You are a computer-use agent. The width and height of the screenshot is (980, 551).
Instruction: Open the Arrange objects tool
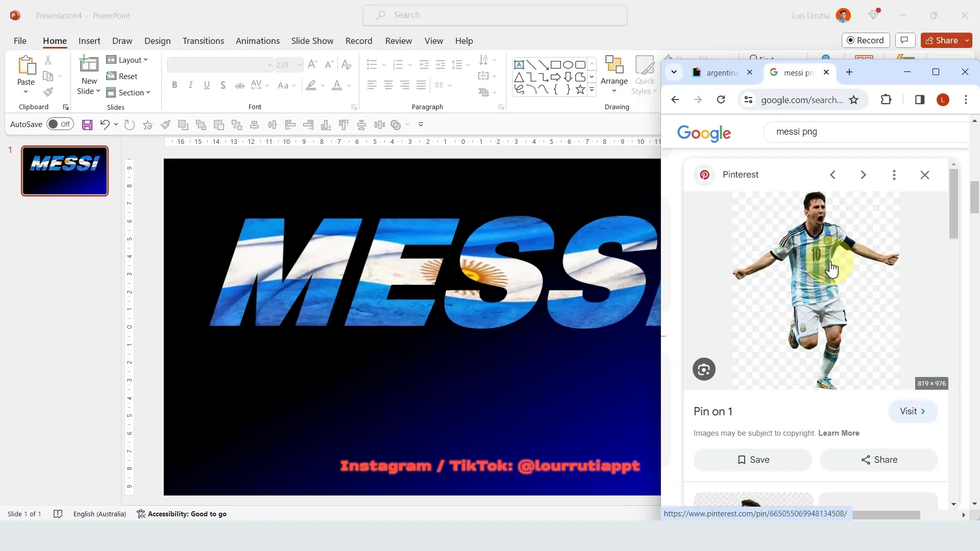click(x=614, y=75)
